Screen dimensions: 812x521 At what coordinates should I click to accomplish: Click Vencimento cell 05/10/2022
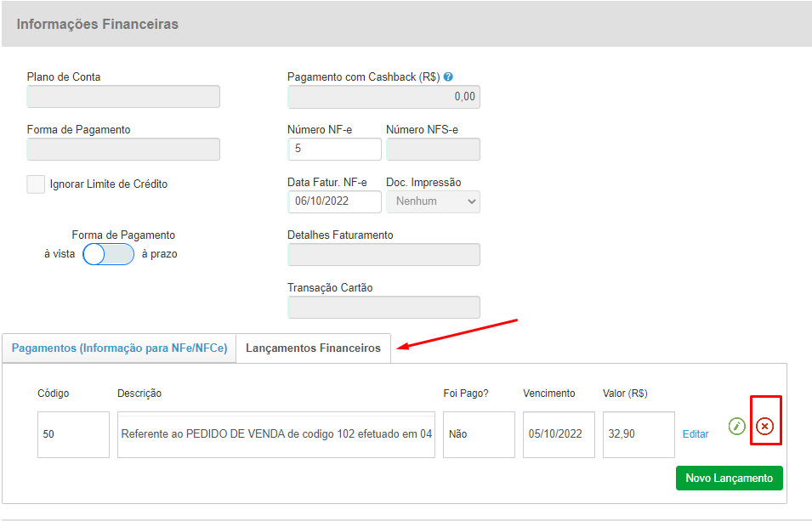pyautogui.click(x=559, y=434)
